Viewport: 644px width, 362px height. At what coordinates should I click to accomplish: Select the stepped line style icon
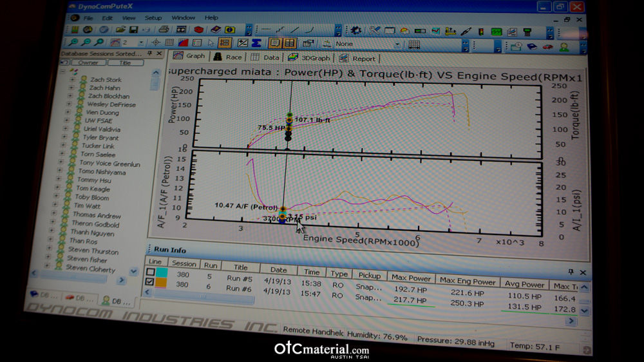(280, 30)
